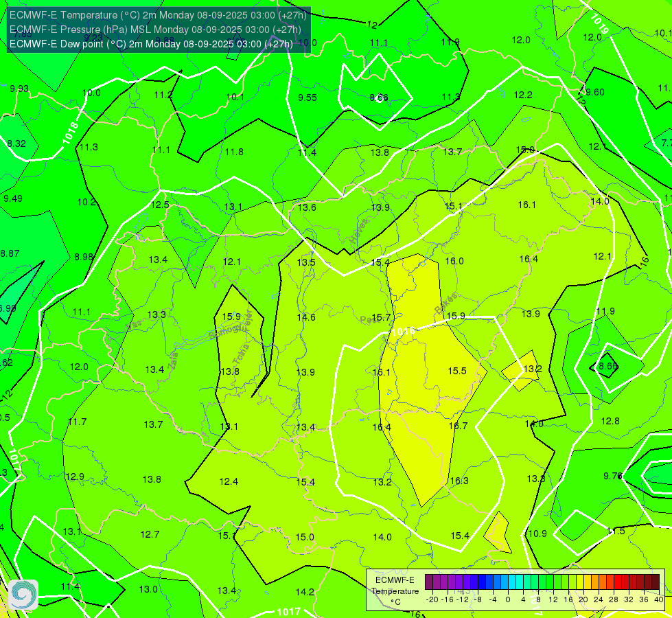Click the 12.2 temperature value
The image size is (672, 618).
point(523,95)
